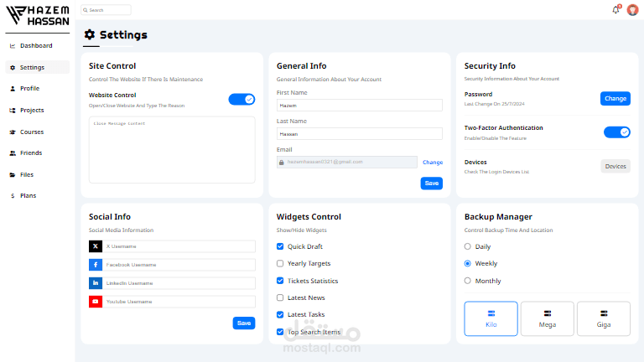Viewport: 644px width, 362px height.
Task: Click the LinkedIn social icon
Action: point(96,283)
